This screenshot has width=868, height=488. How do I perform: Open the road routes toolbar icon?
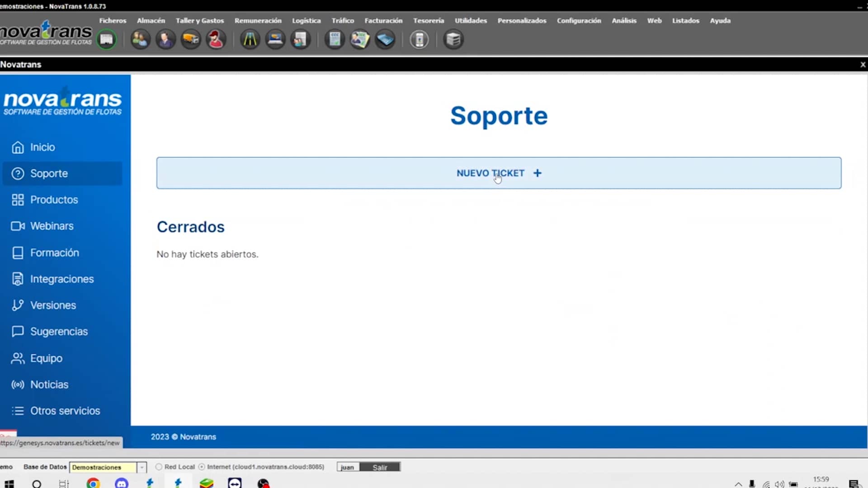250,40
